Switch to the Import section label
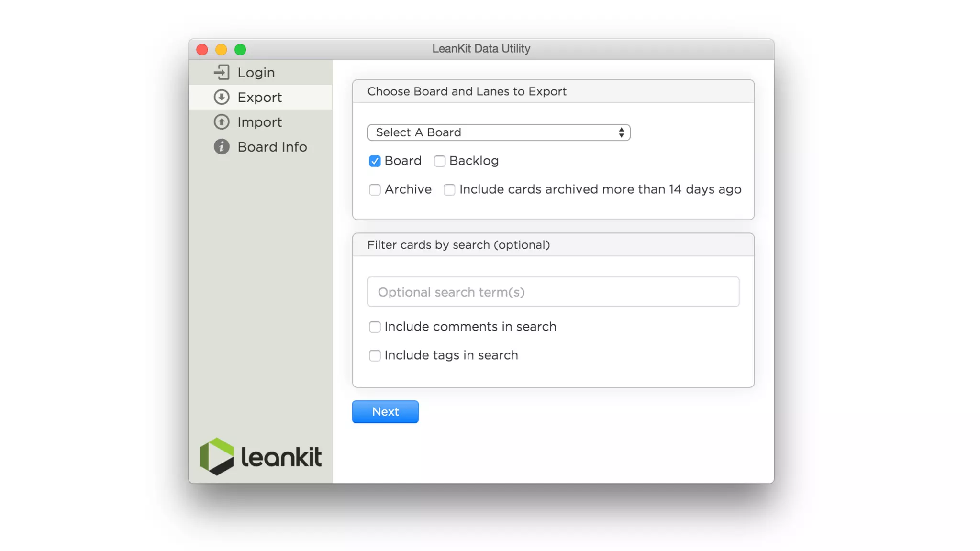The height and width of the screenshot is (551, 980). tap(260, 122)
